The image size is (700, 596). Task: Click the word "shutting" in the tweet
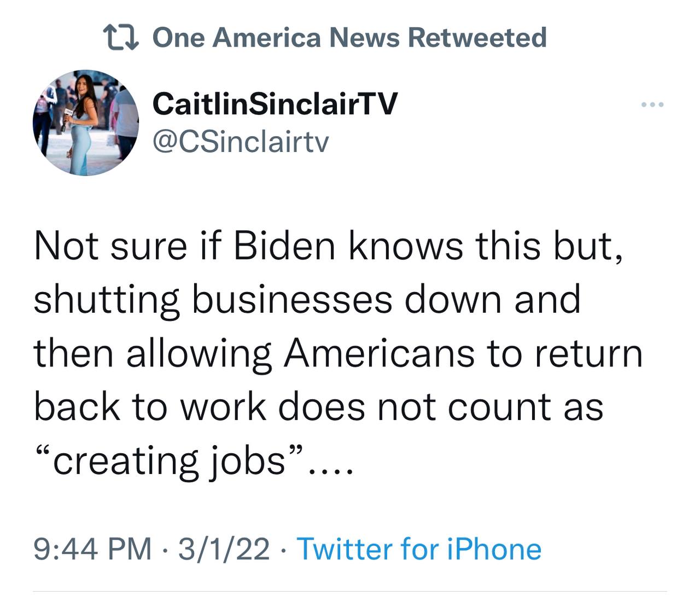(107, 300)
